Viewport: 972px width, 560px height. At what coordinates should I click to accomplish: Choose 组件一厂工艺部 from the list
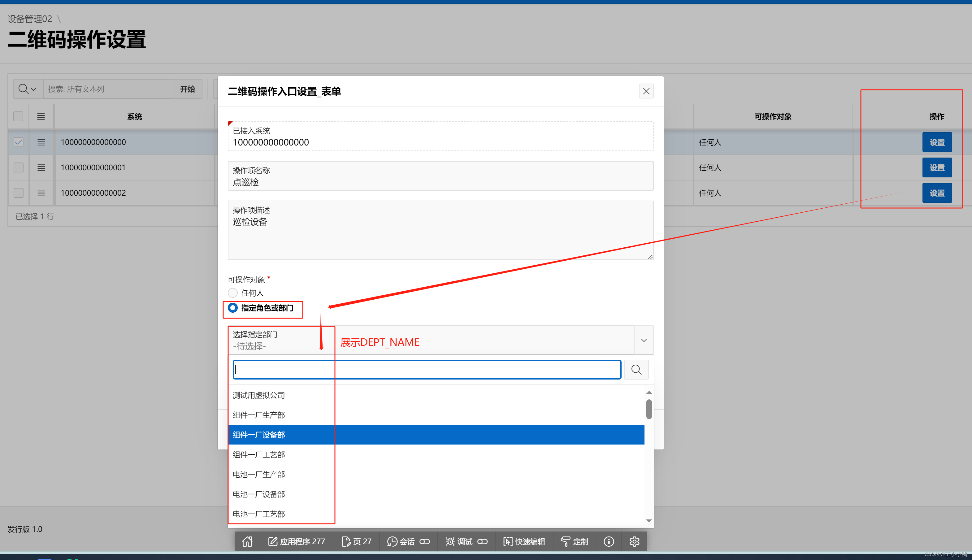coord(436,455)
